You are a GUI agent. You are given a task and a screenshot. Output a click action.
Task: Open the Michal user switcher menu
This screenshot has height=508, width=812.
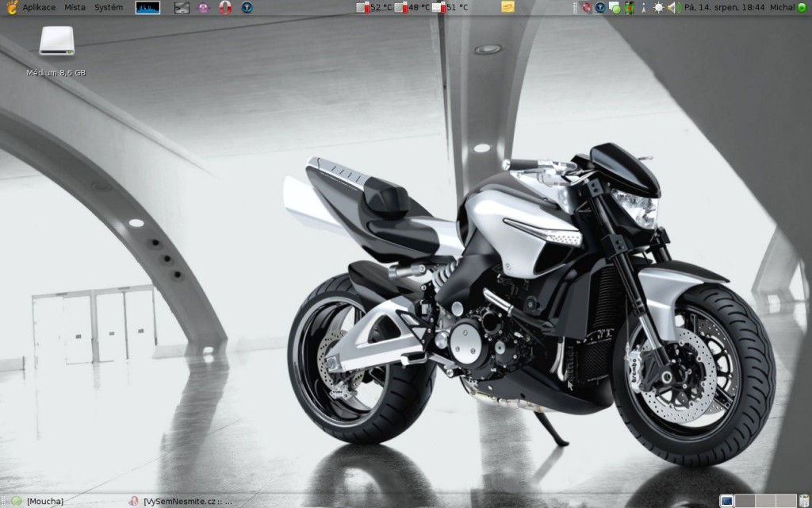tap(783, 7)
